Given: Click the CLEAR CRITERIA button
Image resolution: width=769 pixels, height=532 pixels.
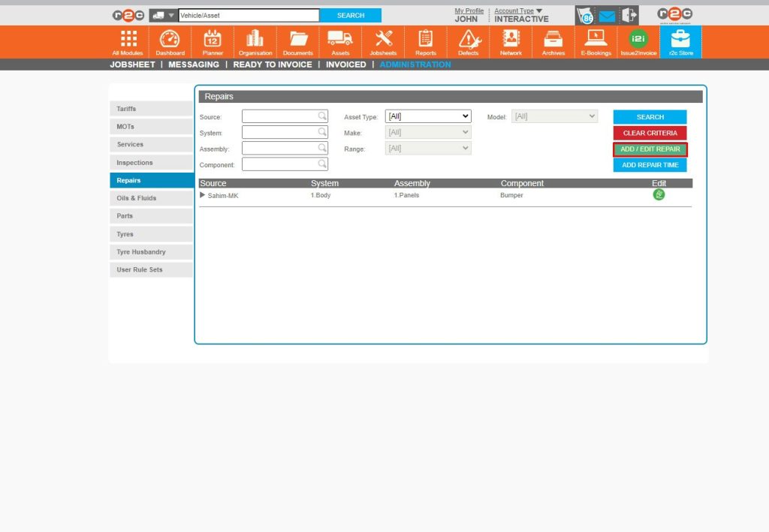Looking at the screenshot, I should 650,133.
